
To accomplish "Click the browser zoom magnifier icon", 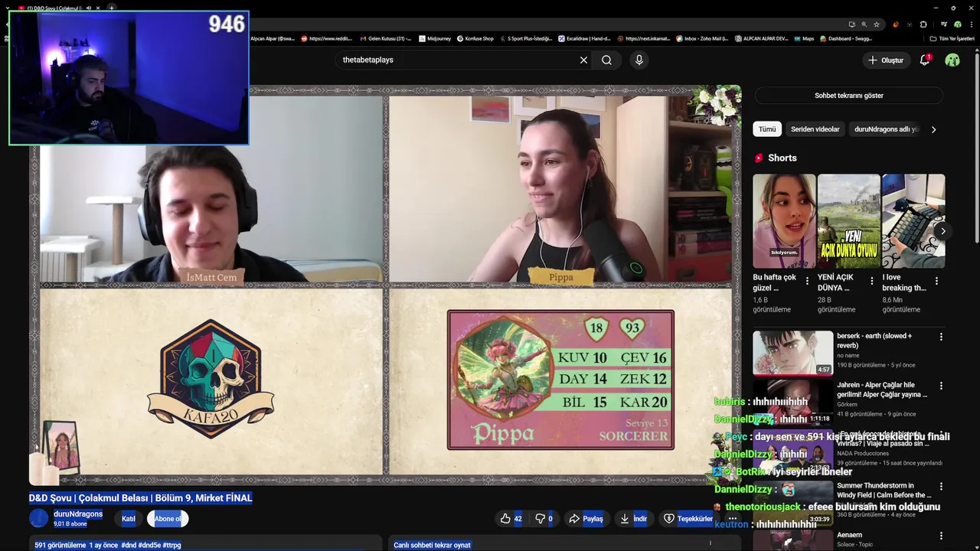I will pyautogui.click(x=864, y=24).
